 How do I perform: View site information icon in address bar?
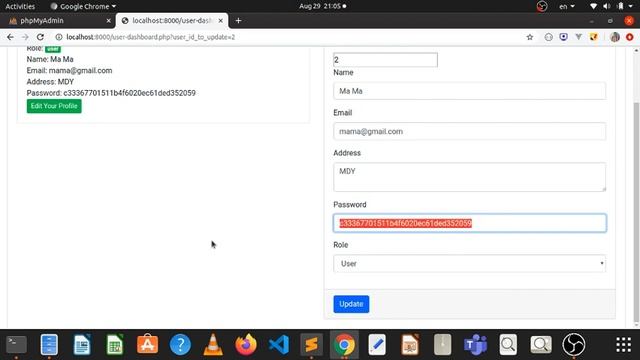59,37
